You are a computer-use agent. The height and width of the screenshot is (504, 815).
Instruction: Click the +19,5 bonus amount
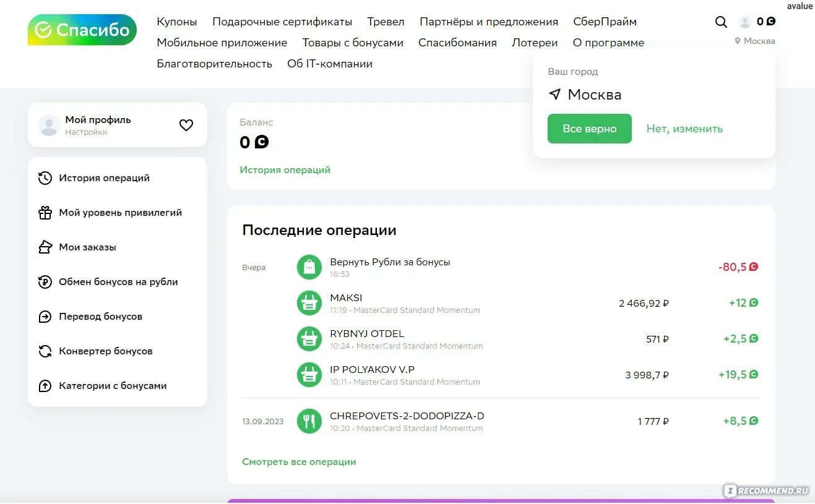[738, 375]
